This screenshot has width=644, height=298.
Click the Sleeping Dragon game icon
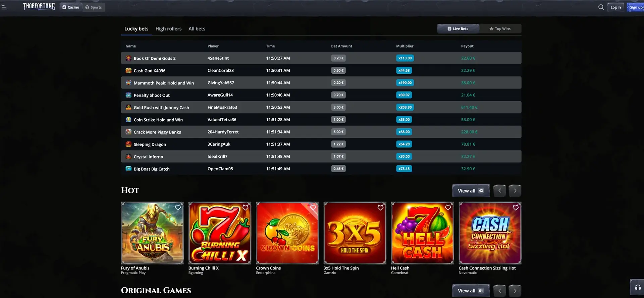pos(128,144)
